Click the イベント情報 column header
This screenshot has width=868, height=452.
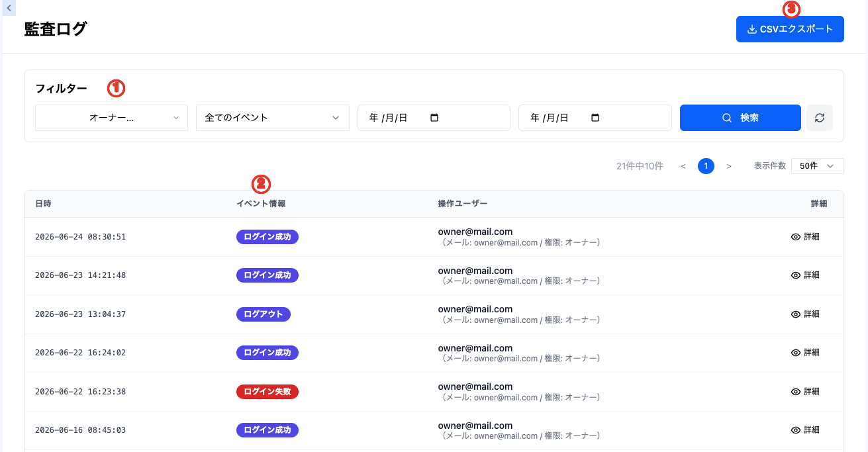pos(261,204)
